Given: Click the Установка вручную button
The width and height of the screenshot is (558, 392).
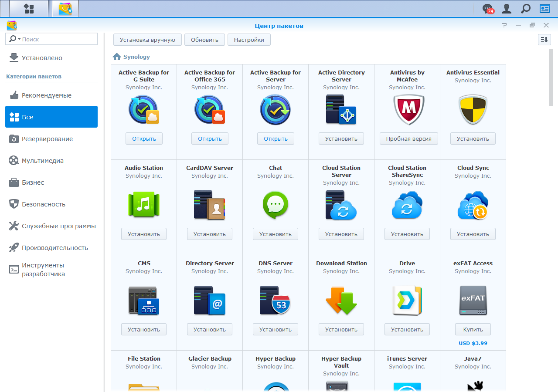Looking at the screenshot, I should coord(147,40).
